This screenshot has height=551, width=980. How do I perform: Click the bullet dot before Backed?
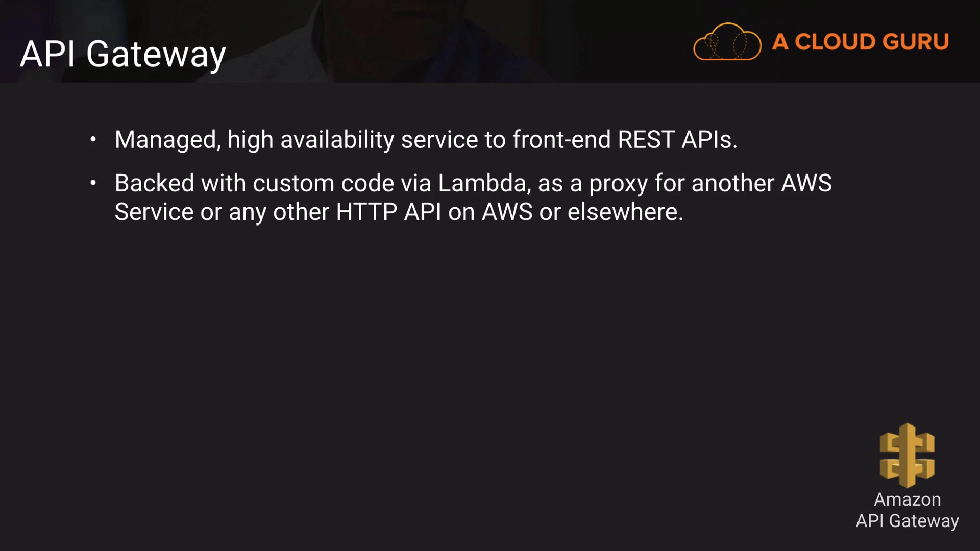(93, 183)
